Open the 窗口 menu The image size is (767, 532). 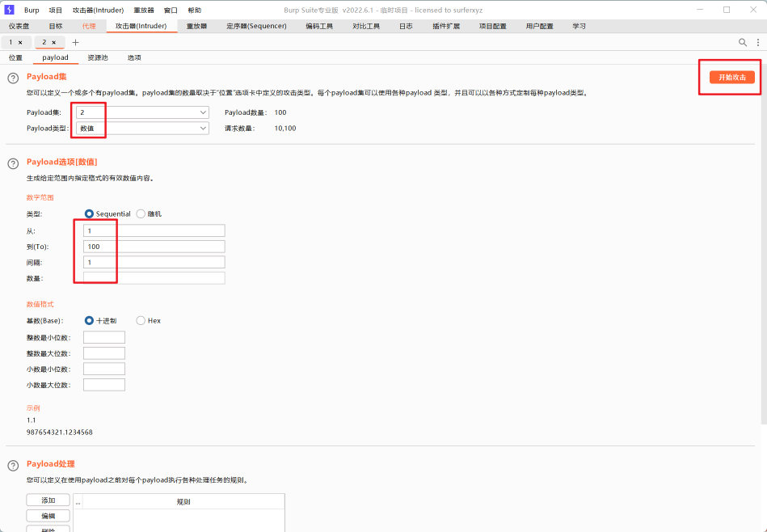[x=171, y=11]
